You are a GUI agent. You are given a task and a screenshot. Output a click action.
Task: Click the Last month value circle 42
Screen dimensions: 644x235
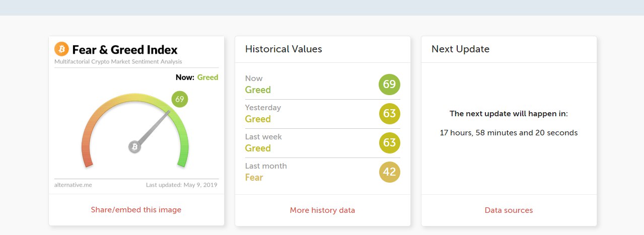tap(389, 172)
